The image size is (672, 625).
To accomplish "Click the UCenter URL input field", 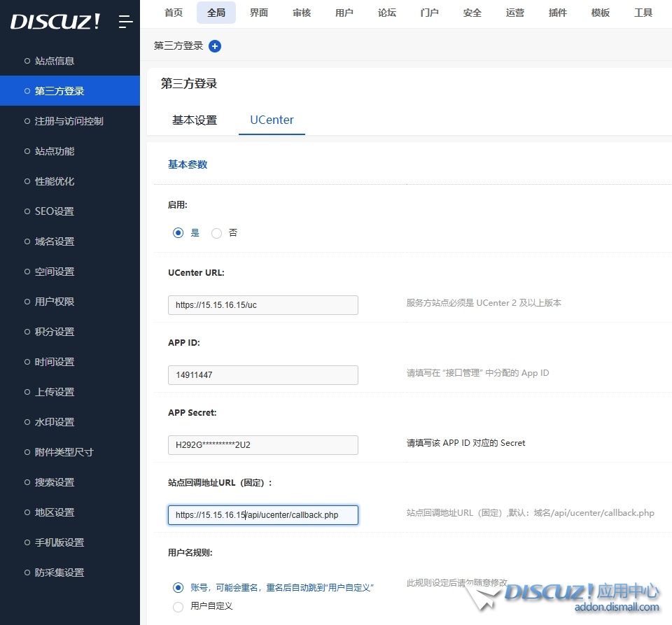I will pos(262,305).
